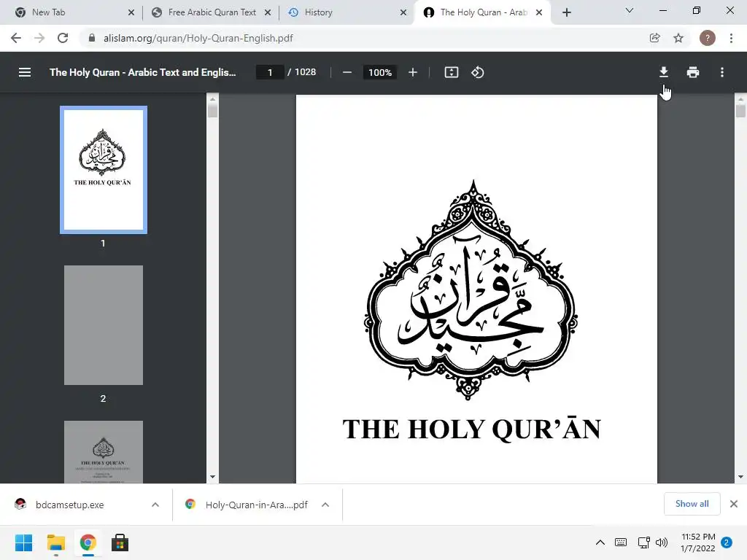The image size is (747, 560).
Task: Toggle the PDF sidebar hamburger menu
Action: pyautogui.click(x=25, y=72)
